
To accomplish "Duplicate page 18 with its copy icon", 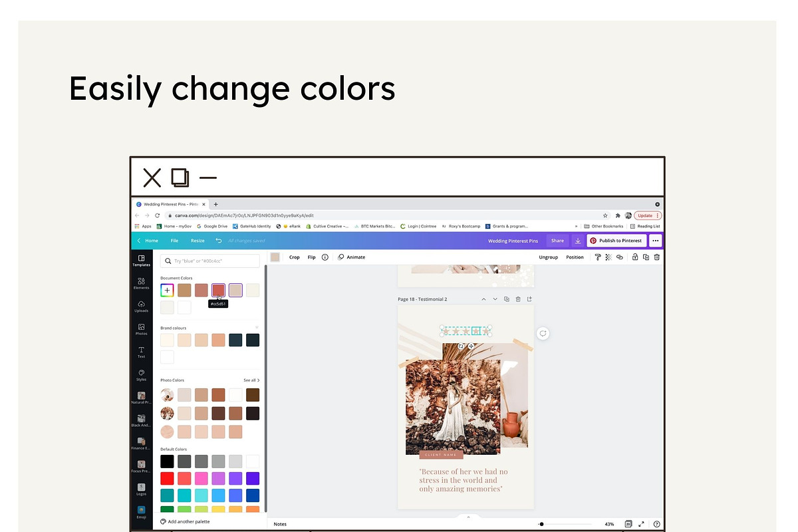I will click(x=507, y=299).
